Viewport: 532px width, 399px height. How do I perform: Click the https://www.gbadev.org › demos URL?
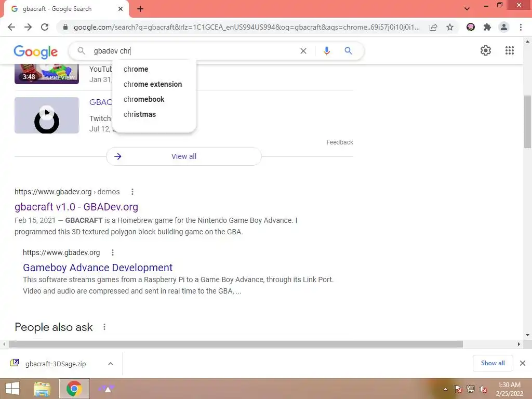point(67,192)
